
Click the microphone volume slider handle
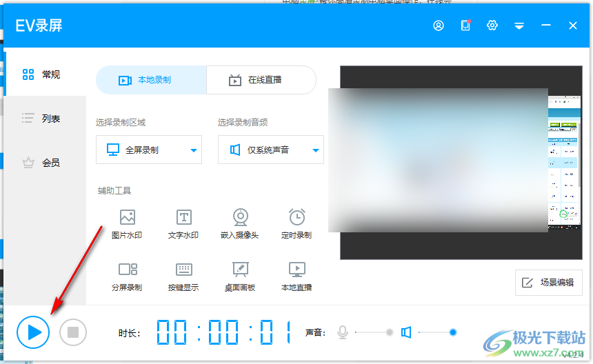click(389, 332)
